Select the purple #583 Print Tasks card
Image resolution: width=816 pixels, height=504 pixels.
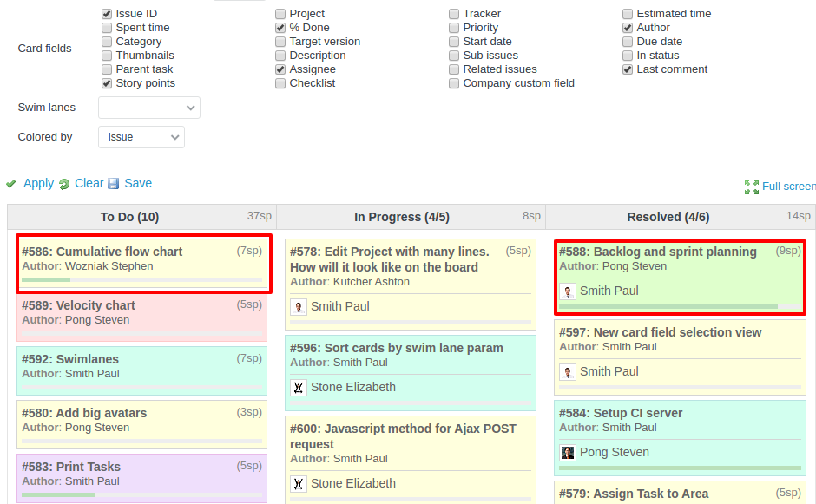[141, 477]
